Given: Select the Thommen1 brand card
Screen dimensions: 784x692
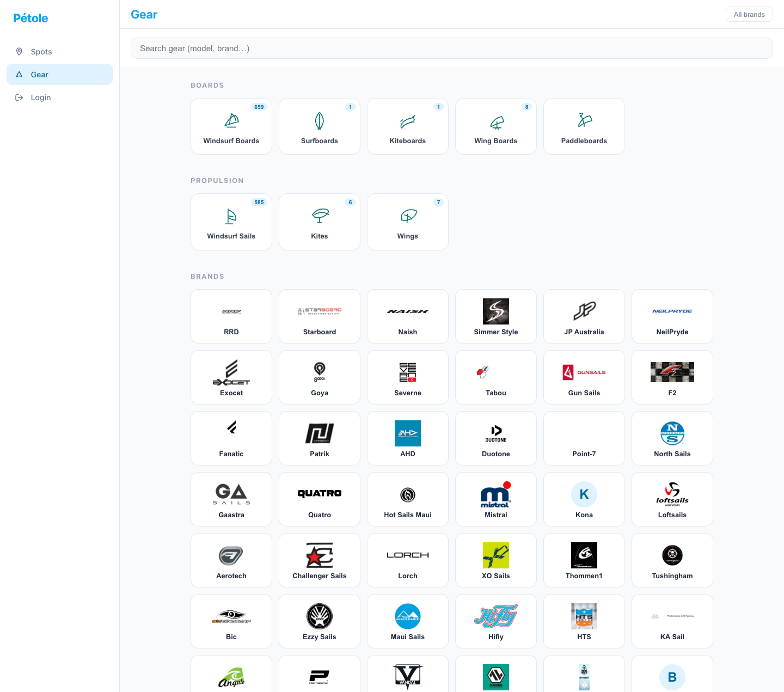Looking at the screenshot, I should (x=584, y=560).
